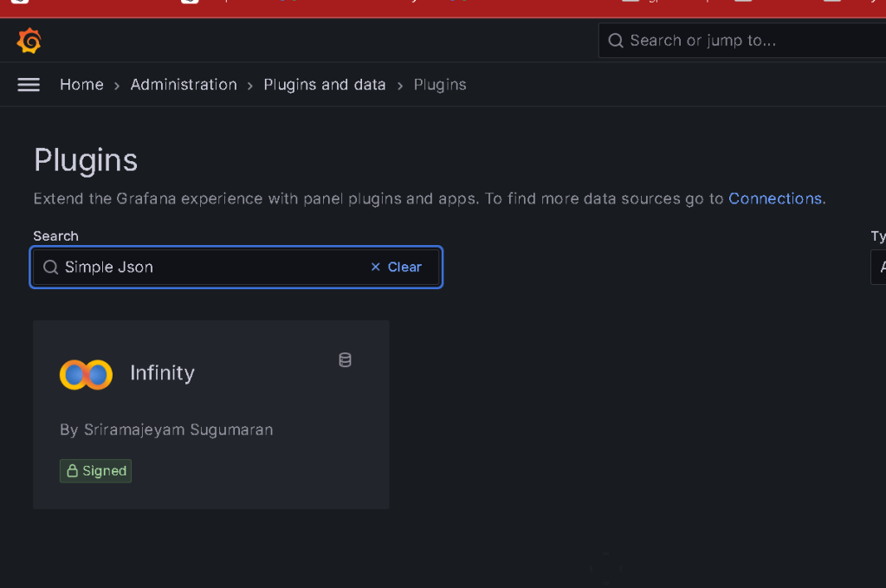Click the Infinity plugin logo

pyautogui.click(x=86, y=374)
